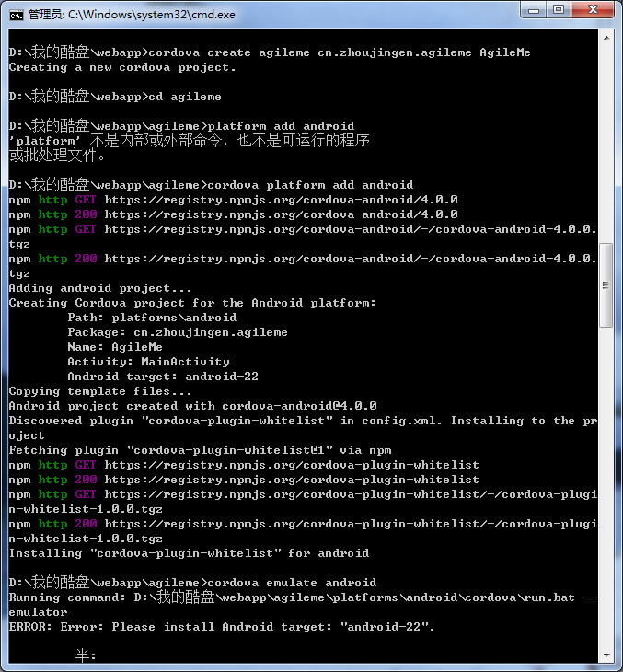Click 'Path: platforms\android' line
Screen dimensions: 623x672
(152, 318)
